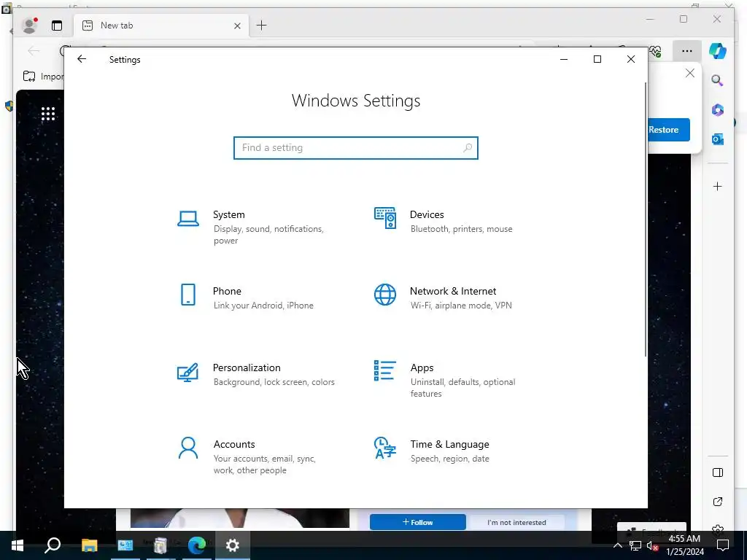Click the Follow button on news card
This screenshot has height=560, width=747.
point(418,522)
